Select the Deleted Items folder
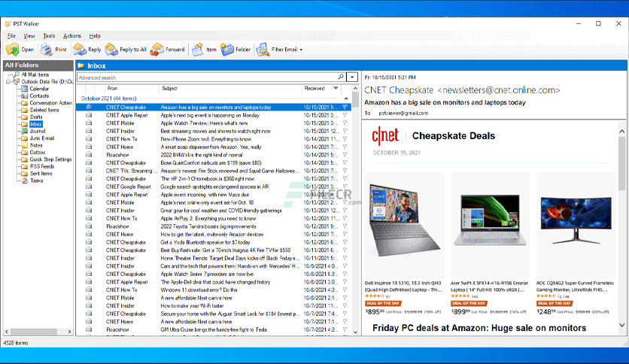The height and width of the screenshot is (364, 629). [x=44, y=110]
